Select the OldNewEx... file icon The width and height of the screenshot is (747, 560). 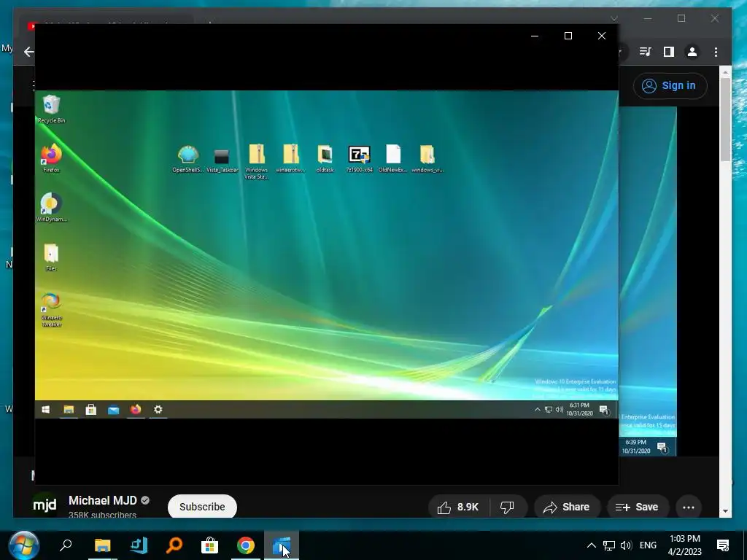(393, 158)
